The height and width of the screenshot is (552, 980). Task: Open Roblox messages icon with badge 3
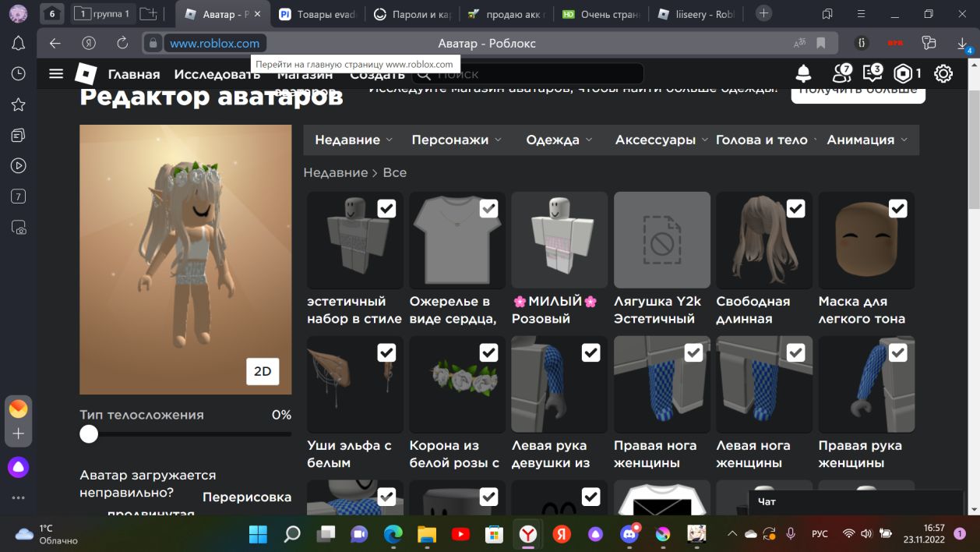pos(872,73)
